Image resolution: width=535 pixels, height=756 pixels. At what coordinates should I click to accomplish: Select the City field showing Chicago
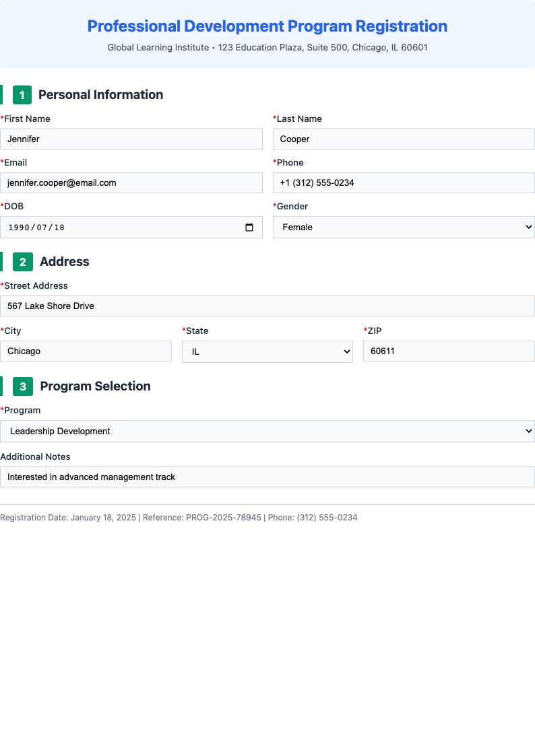point(86,351)
